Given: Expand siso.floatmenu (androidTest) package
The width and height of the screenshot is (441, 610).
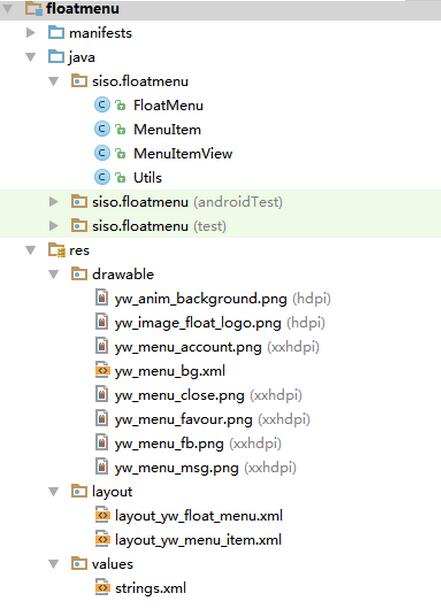Looking at the screenshot, I should (x=54, y=202).
